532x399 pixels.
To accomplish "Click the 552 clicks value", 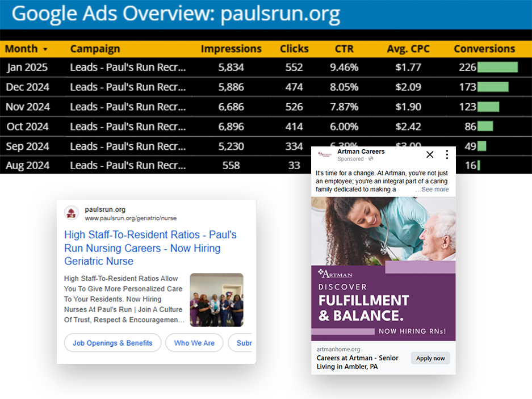I will tap(294, 67).
